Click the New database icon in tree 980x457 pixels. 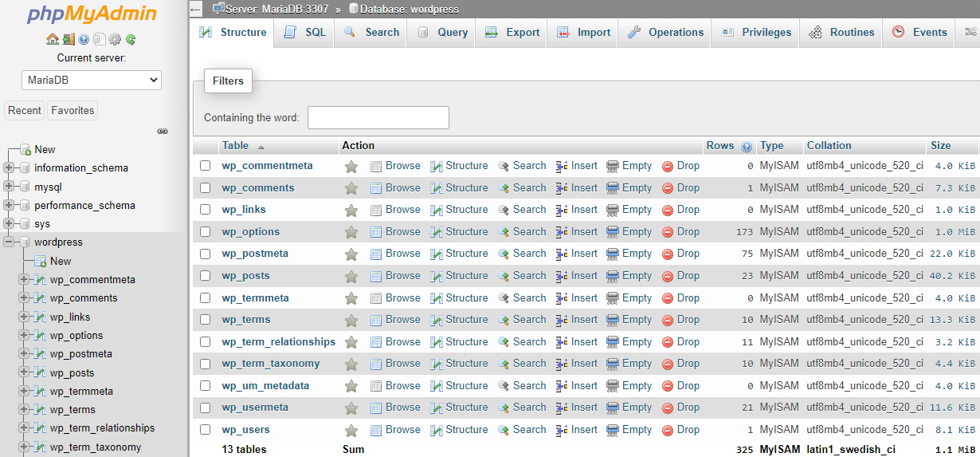coord(25,150)
